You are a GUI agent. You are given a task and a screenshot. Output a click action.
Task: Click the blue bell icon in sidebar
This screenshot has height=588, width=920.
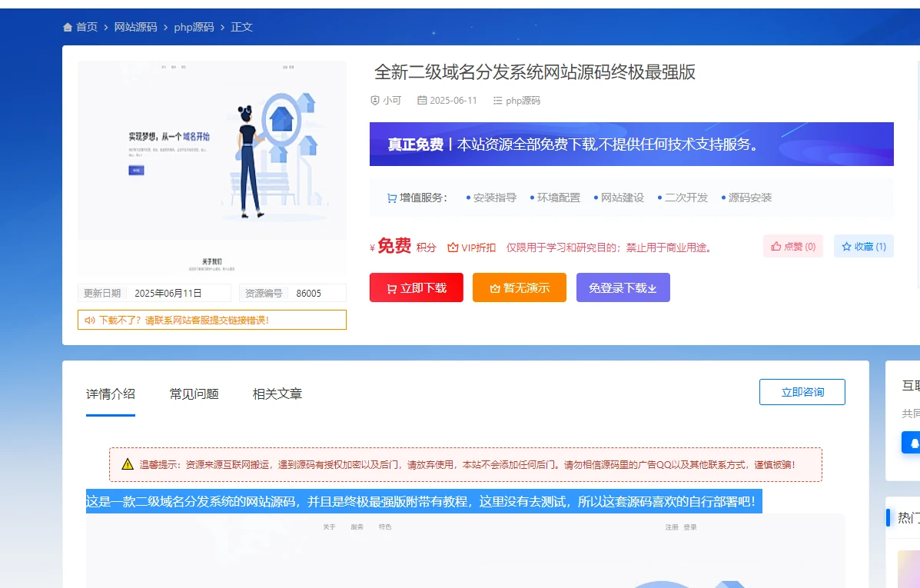tap(913, 443)
